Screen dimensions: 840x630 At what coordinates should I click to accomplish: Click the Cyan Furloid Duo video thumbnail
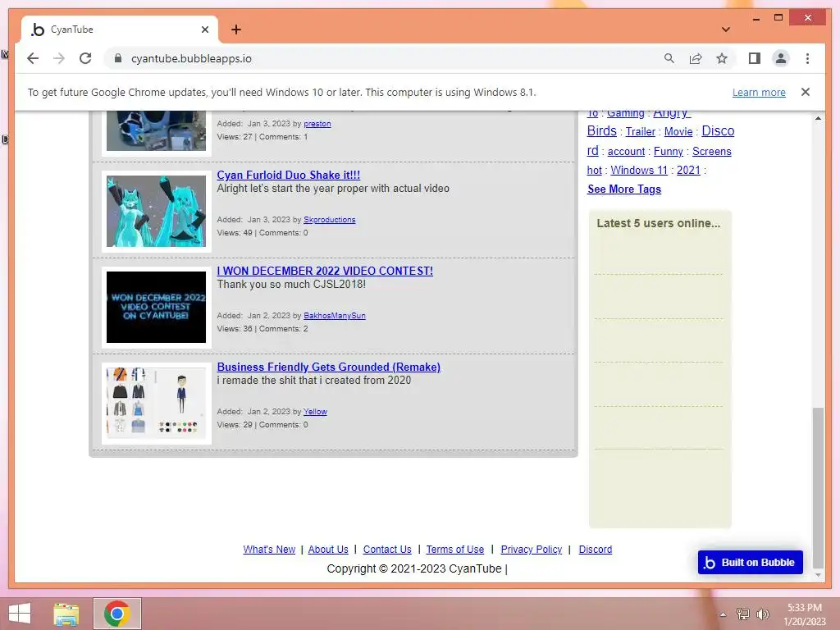click(156, 211)
